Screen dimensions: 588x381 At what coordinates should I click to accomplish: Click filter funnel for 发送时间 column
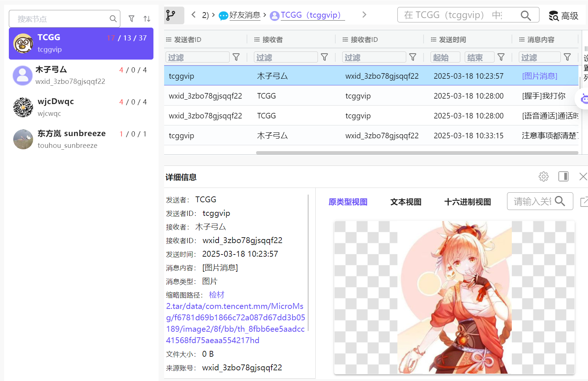501,57
